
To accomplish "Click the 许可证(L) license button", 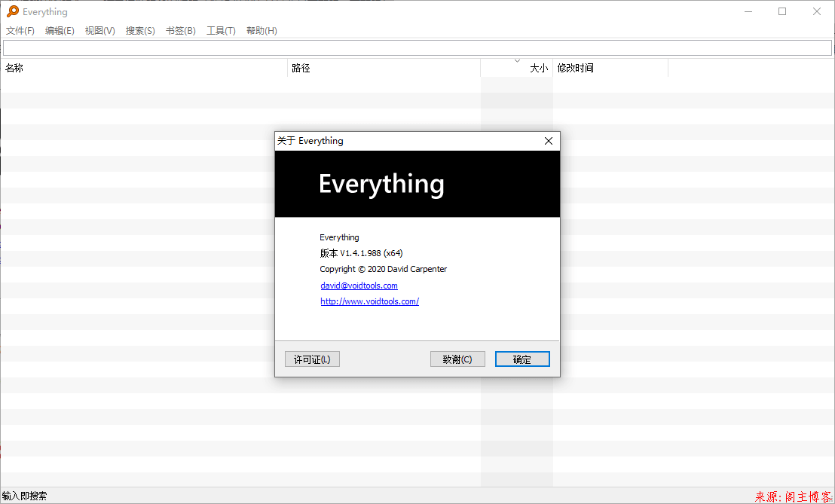I will [x=312, y=359].
